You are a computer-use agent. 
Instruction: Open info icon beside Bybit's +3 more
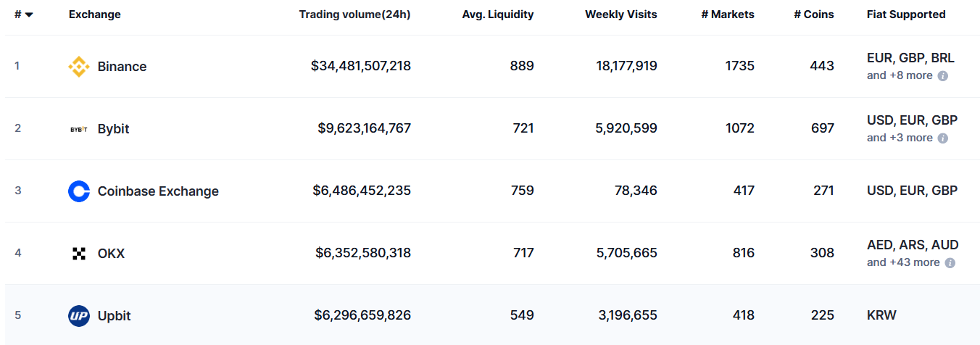click(943, 138)
